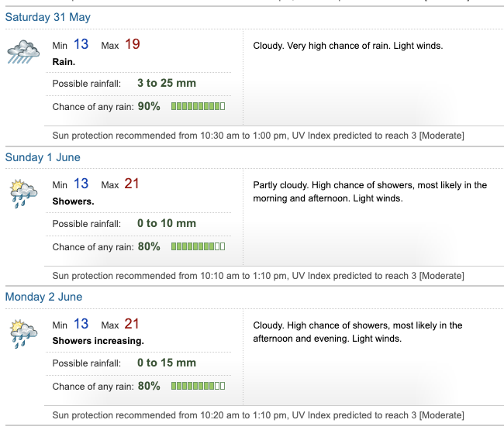Click Sunday's 'Showers.' summary text
This screenshot has height=430, width=504.
pos(73,201)
